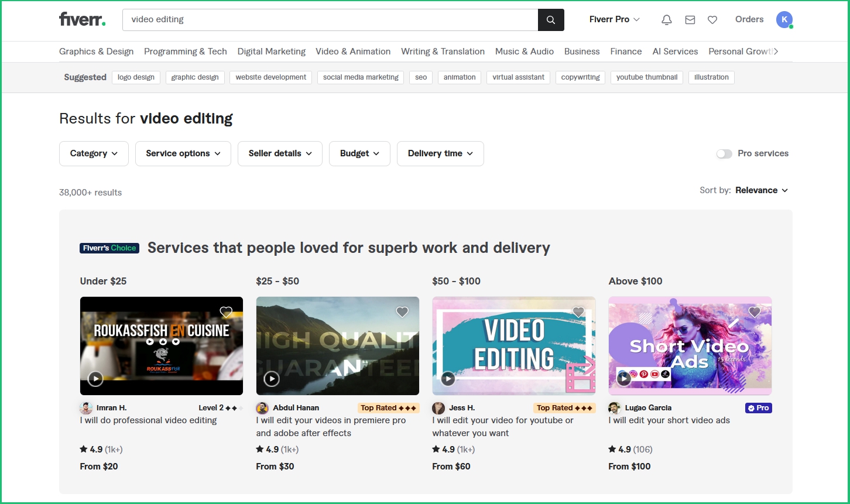The width and height of the screenshot is (850, 504).
Task: Heart Abdul Hanan's premiere pro gig
Action: pyautogui.click(x=402, y=312)
